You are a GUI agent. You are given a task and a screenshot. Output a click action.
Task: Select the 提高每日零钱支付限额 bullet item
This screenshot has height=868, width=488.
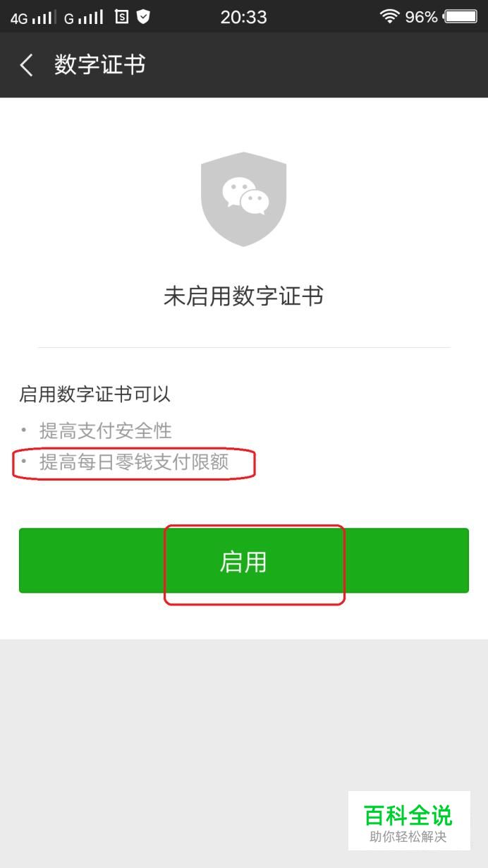134,462
